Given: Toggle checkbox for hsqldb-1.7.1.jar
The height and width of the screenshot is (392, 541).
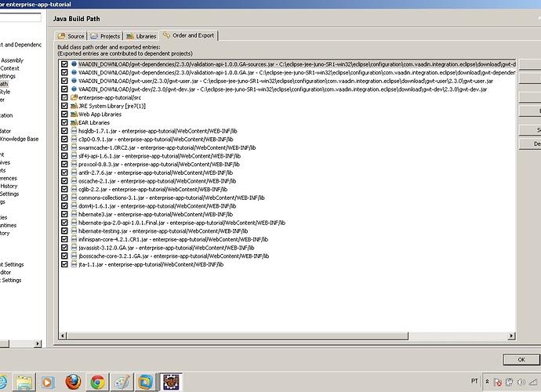Looking at the screenshot, I should [64, 131].
